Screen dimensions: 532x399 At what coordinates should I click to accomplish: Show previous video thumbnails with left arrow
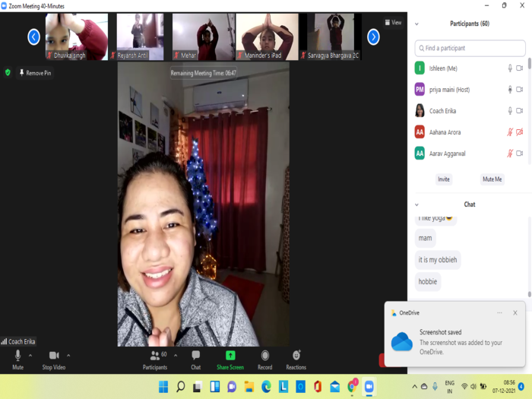[x=34, y=37]
